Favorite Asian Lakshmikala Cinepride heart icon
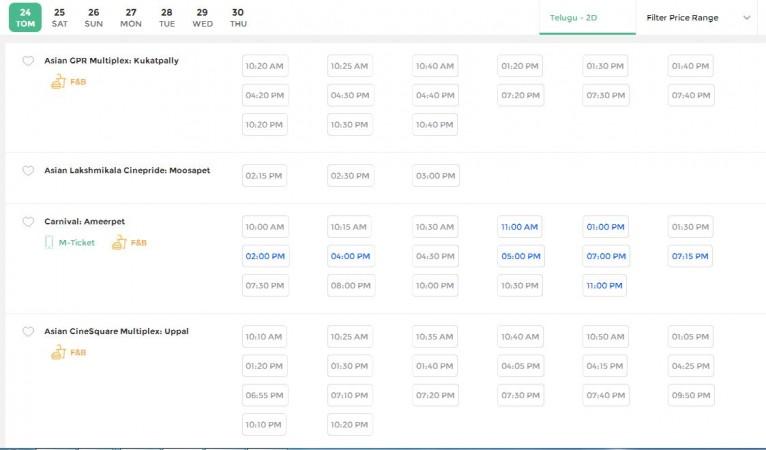Viewport: 766px width, 450px height. point(28,171)
